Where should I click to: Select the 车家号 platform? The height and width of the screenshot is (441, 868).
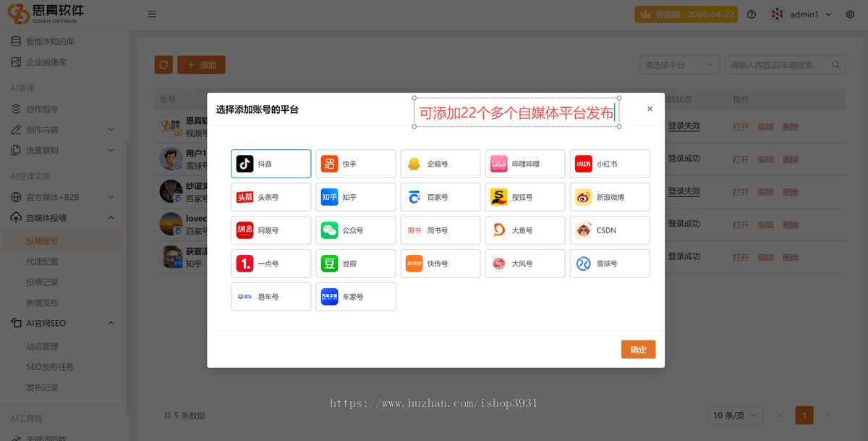pyautogui.click(x=356, y=297)
